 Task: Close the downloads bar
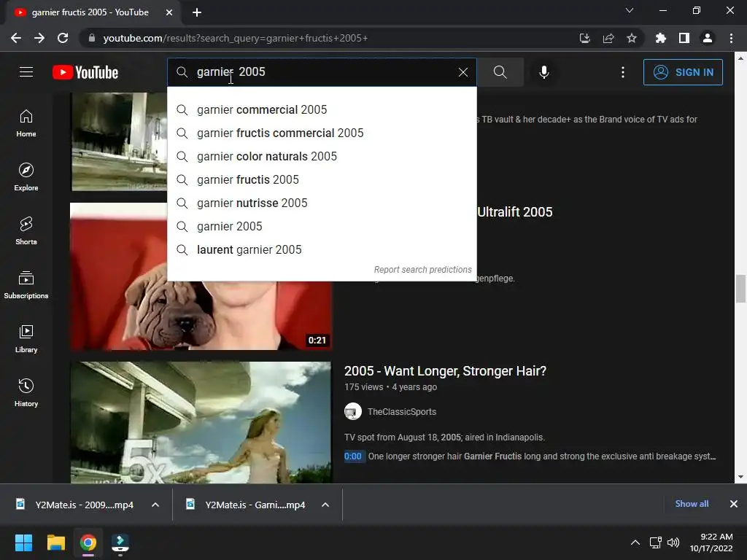pos(734,504)
